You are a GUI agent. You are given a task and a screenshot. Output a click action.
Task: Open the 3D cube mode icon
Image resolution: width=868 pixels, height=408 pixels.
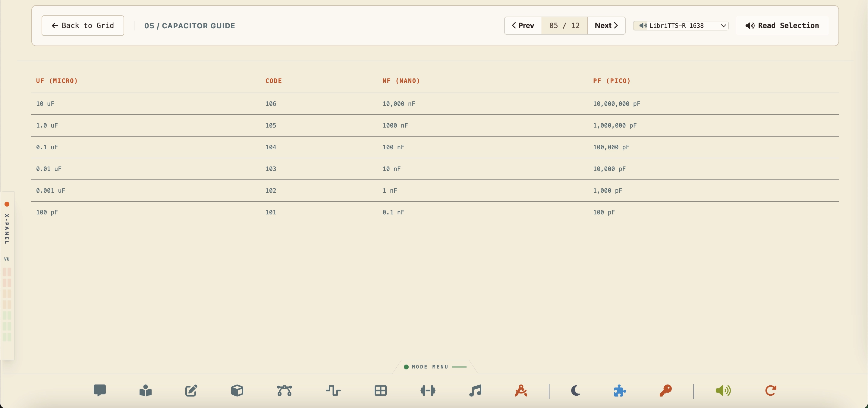237,391
